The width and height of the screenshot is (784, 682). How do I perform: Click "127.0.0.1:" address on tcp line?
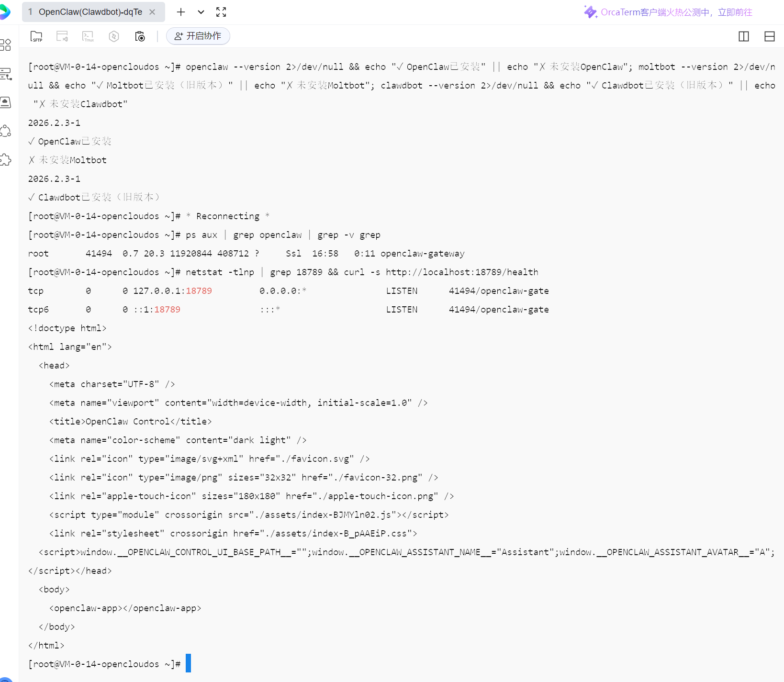(x=159, y=291)
